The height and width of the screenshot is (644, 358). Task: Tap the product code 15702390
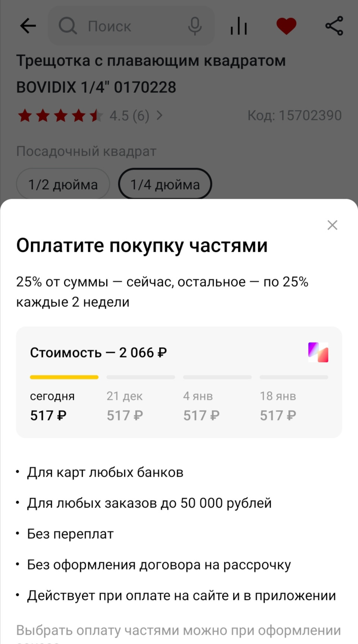295,116
